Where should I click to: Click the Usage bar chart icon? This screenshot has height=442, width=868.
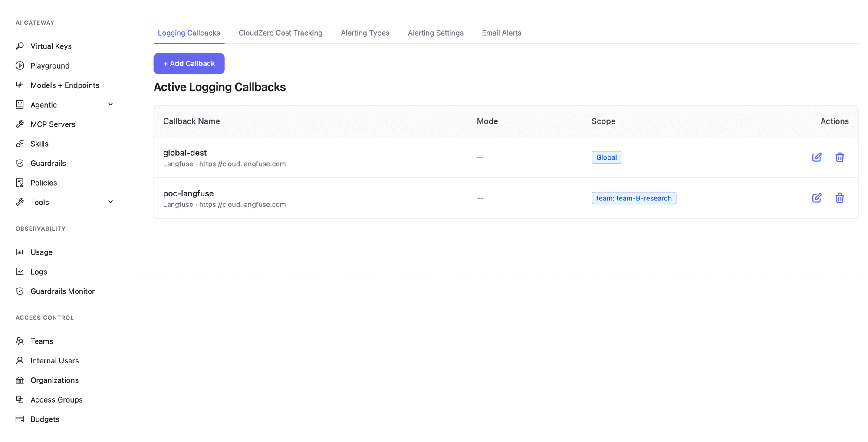(20, 252)
